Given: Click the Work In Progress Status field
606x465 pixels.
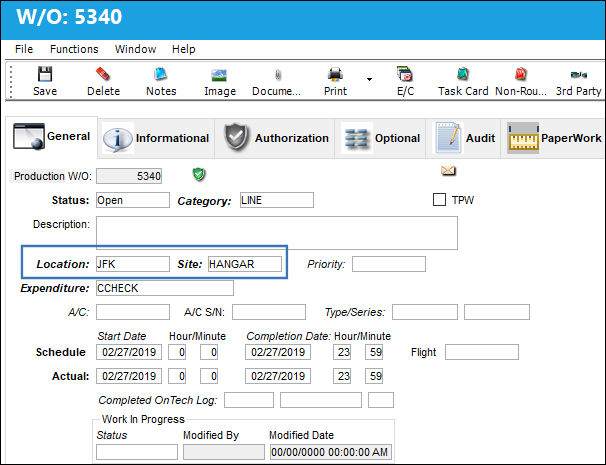Looking at the screenshot, I should coord(137,452).
